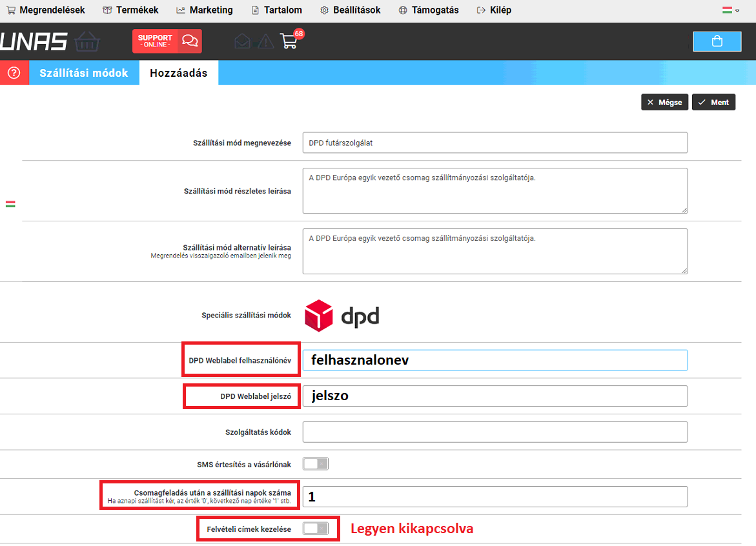The image size is (756, 546).
Task: Click the red help question mark icon
Action: (14, 73)
